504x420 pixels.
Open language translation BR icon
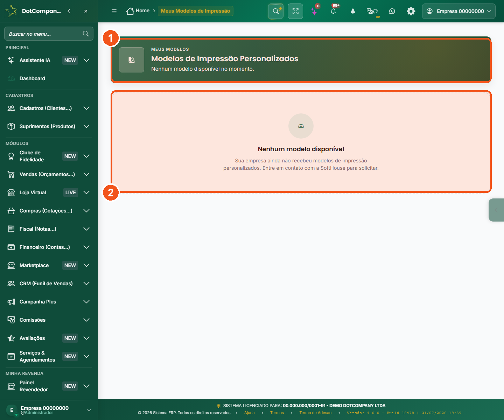coord(372,11)
